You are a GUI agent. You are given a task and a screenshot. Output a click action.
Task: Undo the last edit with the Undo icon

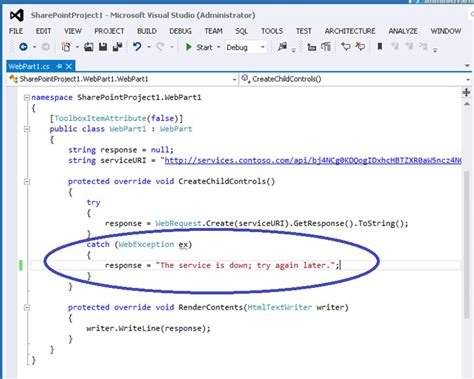[x=137, y=47]
